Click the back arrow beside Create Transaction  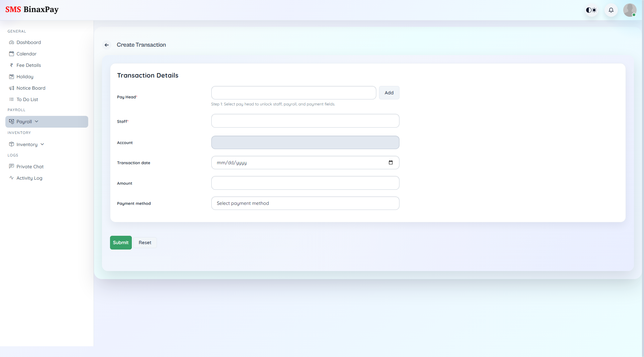coord(107,45)
